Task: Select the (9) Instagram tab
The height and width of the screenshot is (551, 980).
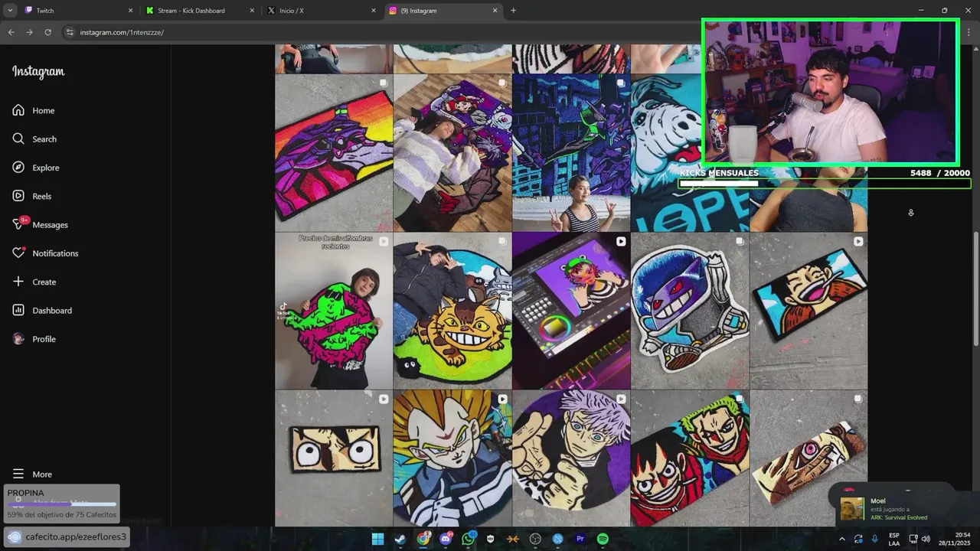Action: (x=443, y=11)
